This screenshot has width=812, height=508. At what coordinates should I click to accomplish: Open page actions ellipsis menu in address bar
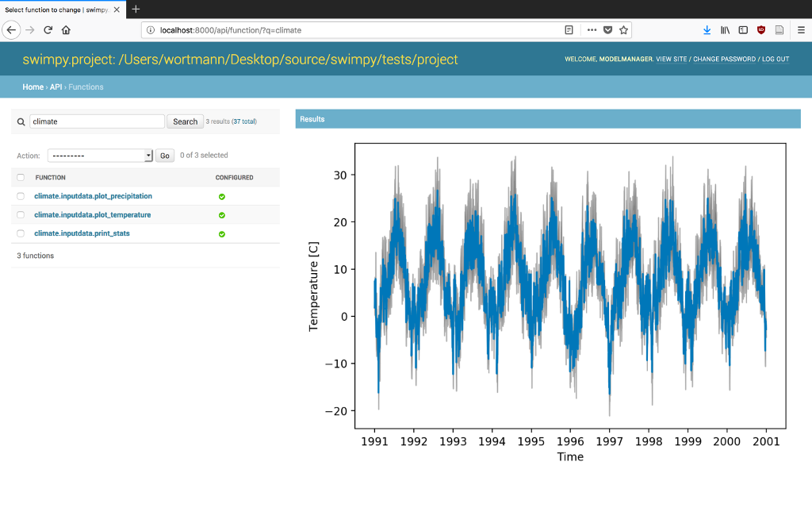point(592,30)
